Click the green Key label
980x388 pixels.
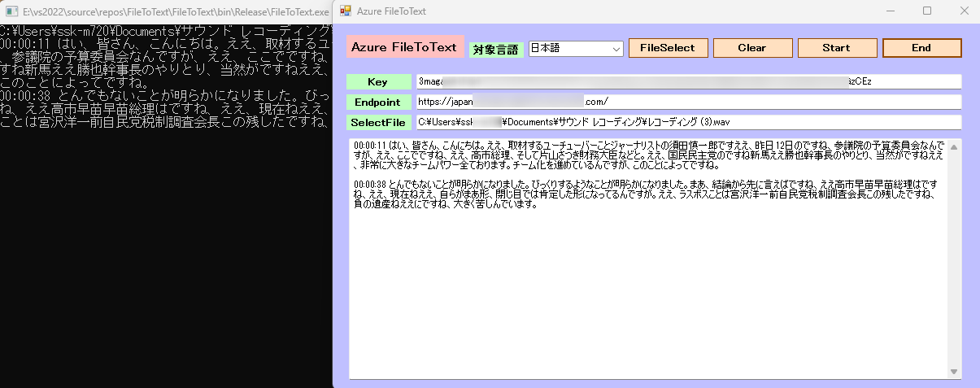(378, 82)
